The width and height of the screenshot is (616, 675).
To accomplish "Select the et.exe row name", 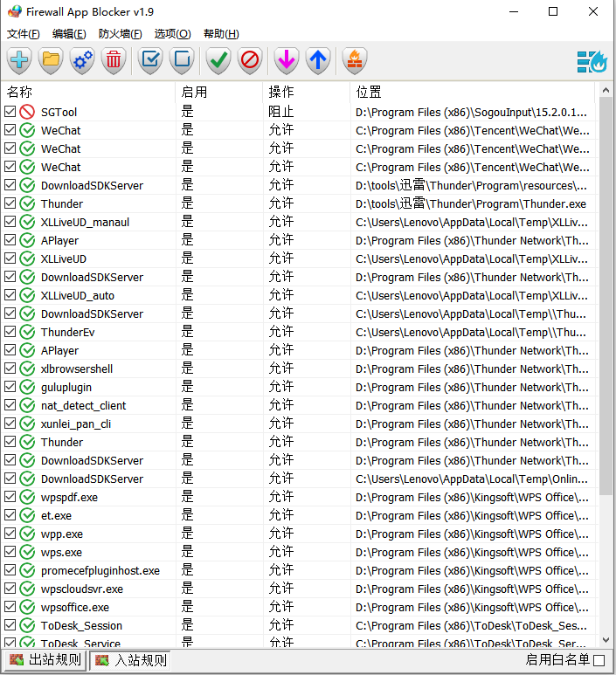I will 56,516.
